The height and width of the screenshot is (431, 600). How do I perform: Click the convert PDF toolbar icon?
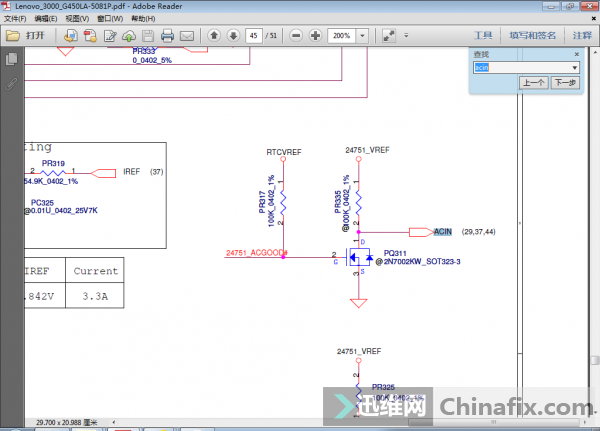(90, 36)
